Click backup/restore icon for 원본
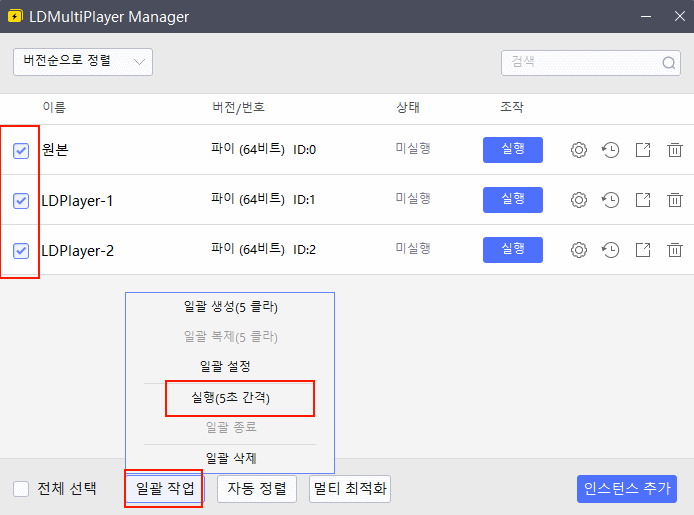Screen dimensions: 694x515 pyautogui.click(x=610, y=150)
